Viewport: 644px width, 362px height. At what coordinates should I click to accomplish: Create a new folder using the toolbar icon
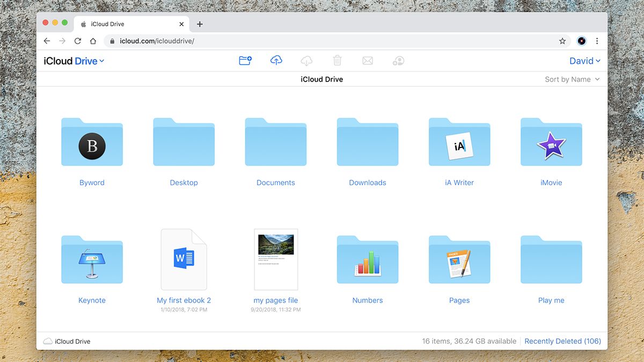click(x=245, y=60)
